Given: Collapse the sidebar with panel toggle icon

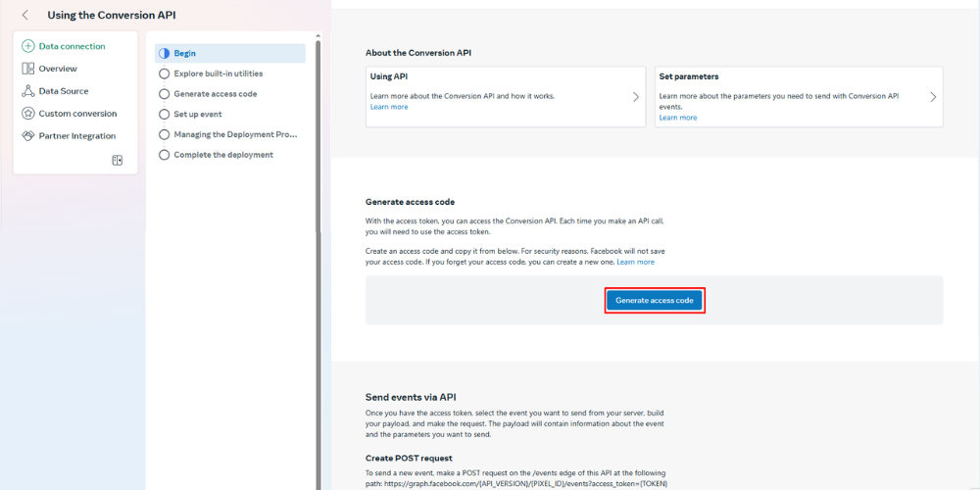Looking at the screenshot, I should pos(117,161).
